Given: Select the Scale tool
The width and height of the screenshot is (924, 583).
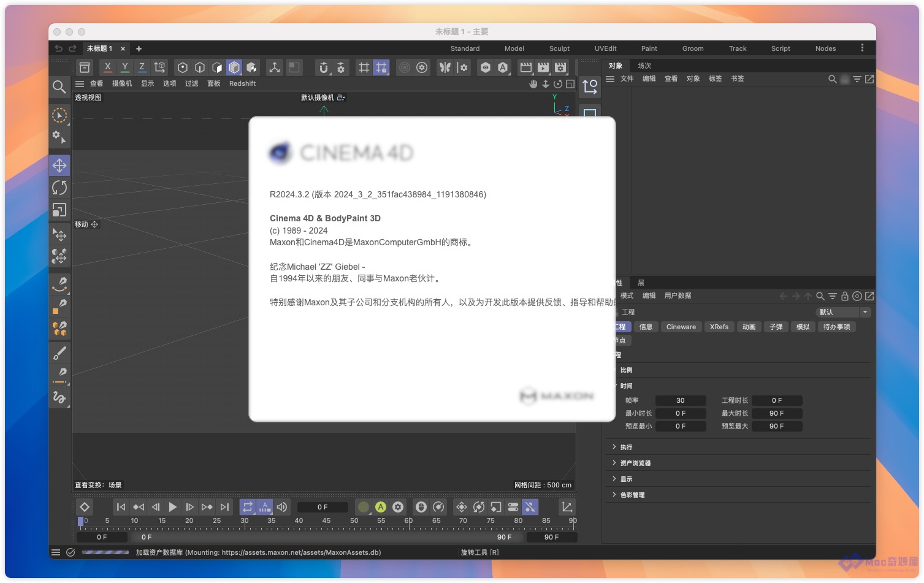Looking at the screenshot, I should pos(59,210).
